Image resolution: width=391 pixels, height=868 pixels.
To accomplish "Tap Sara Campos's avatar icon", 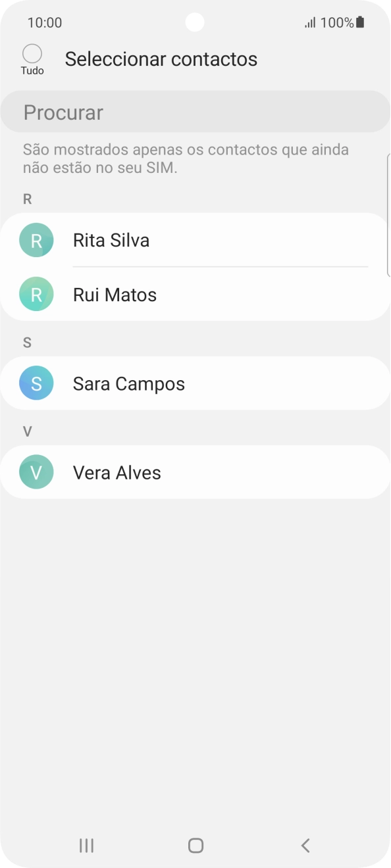I will pos(36,383).
